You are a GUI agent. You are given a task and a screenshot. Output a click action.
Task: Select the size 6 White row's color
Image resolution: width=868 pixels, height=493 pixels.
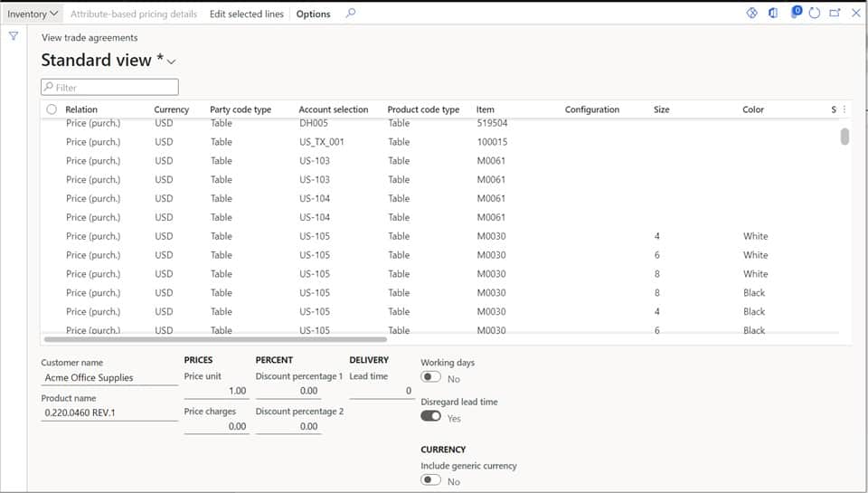coord(756,255)
